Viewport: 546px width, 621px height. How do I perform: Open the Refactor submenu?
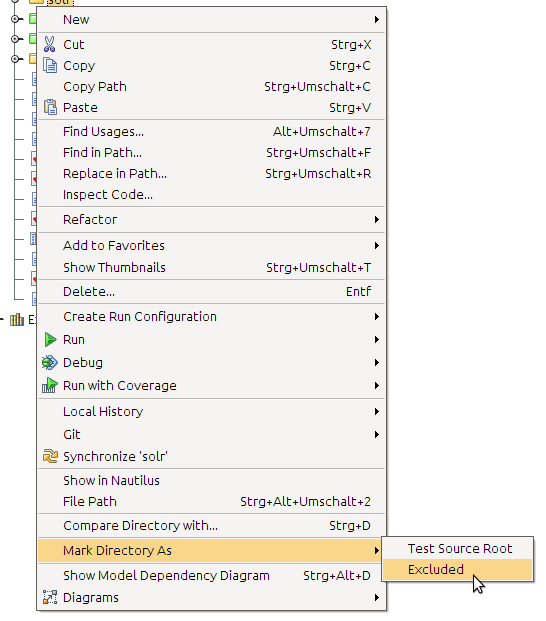(x=211, y=219)
